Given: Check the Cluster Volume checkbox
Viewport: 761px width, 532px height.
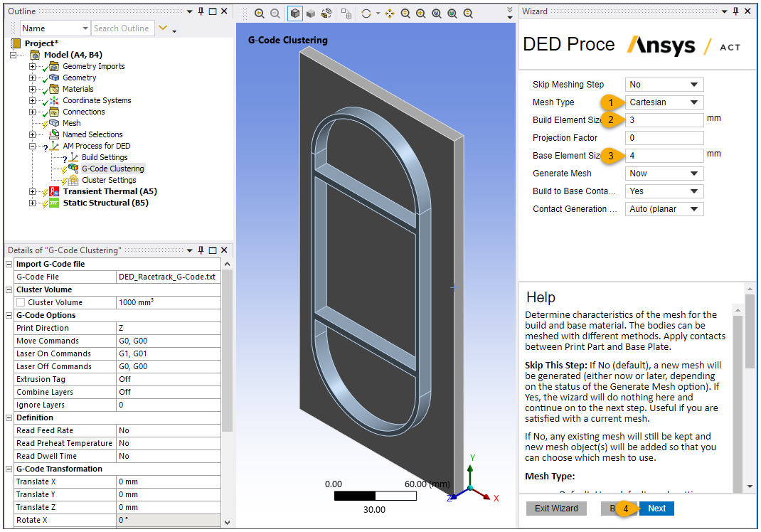Looking at the screenshot, I should click(20, 302).
